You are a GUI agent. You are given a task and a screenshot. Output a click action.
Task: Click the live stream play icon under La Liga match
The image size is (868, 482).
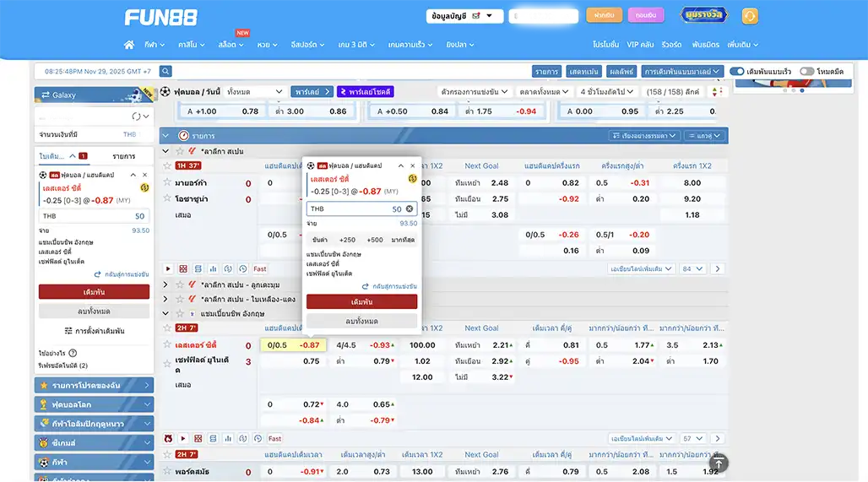[x=168, y=269]
